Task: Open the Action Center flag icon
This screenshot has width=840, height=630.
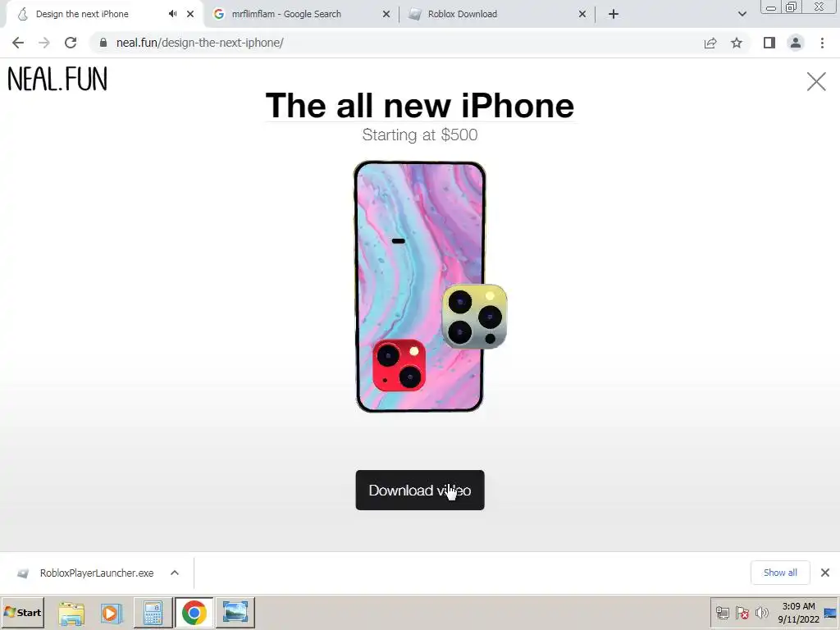Action: point(742,613)
